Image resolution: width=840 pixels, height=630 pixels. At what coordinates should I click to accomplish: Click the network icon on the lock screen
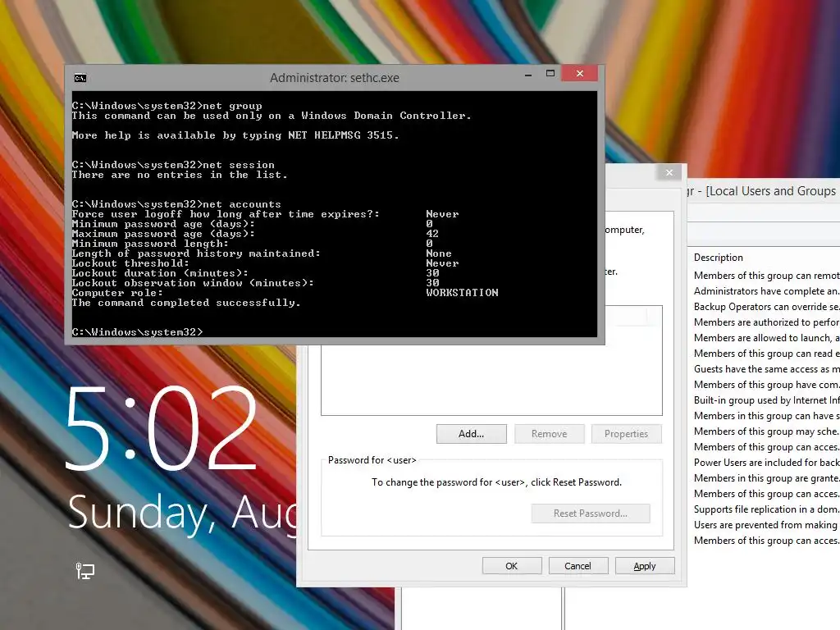(84, 571)
